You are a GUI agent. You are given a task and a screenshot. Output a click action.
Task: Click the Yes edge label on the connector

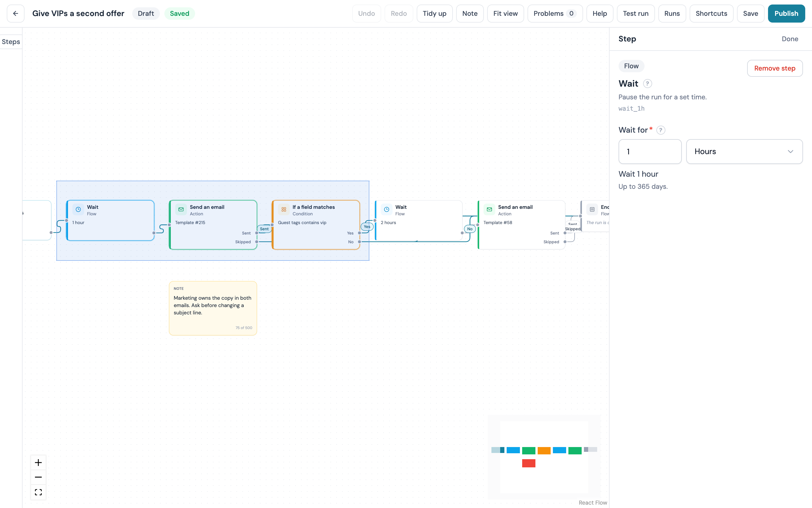pos(367,227)
